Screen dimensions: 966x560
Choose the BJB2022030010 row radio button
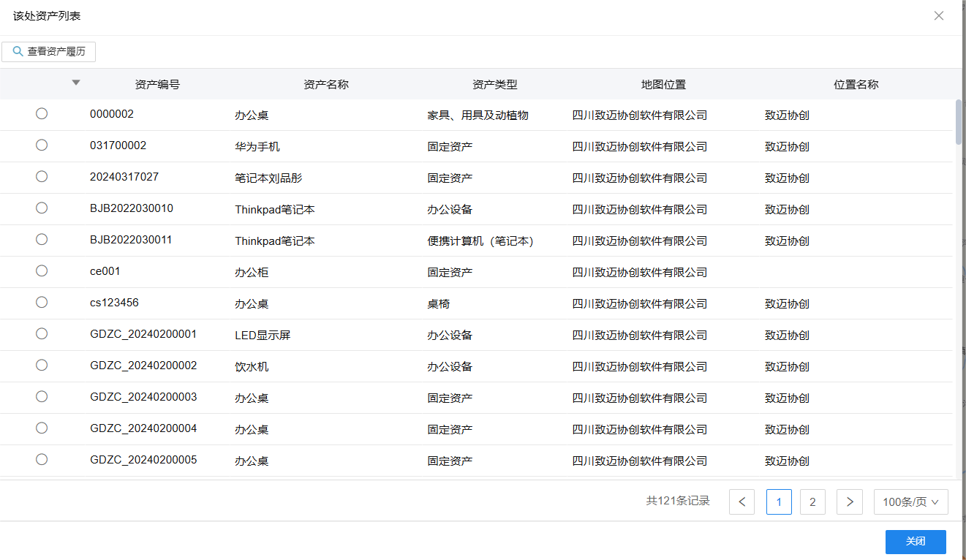[x=42, y=208]
